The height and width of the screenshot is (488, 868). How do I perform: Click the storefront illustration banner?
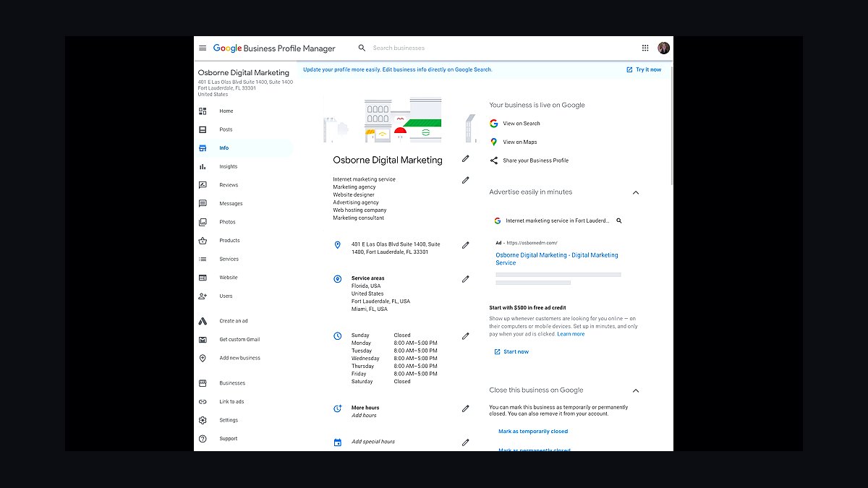399,120
